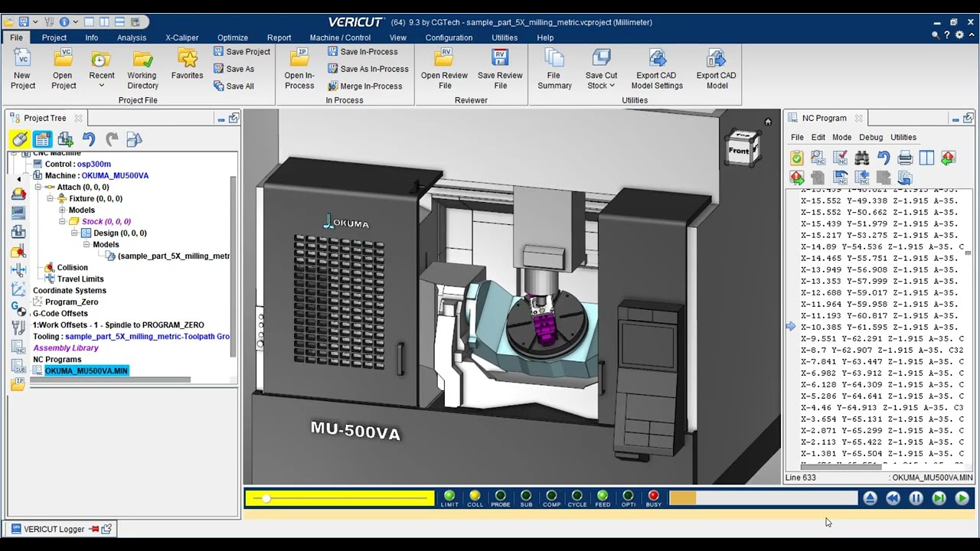Image resolution: width=980 pixels, height=551 pixels.
Task: Switch to X-Caliper ribbon tab
Action: tap(181, 37)
